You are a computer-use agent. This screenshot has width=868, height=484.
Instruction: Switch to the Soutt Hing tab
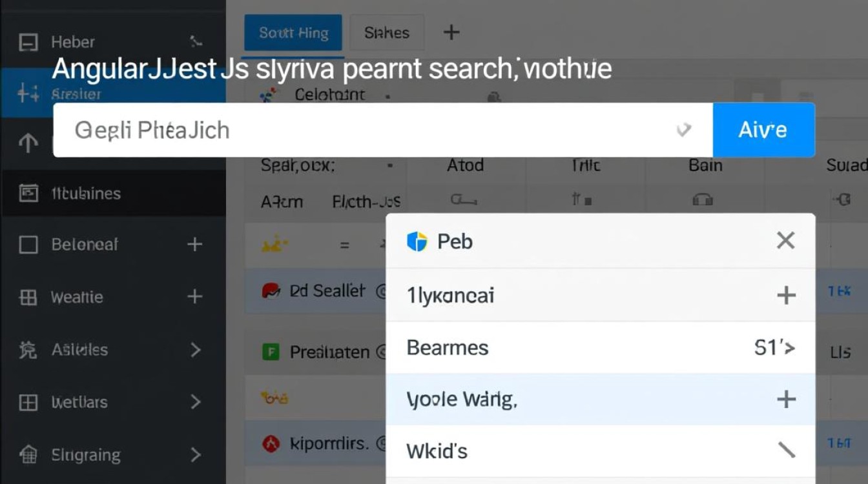click(293, 33)
